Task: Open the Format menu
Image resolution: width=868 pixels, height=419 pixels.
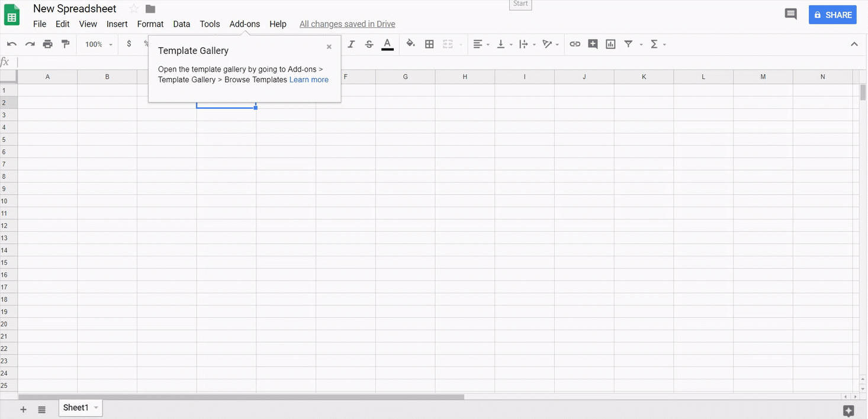Action: (150, 24)
